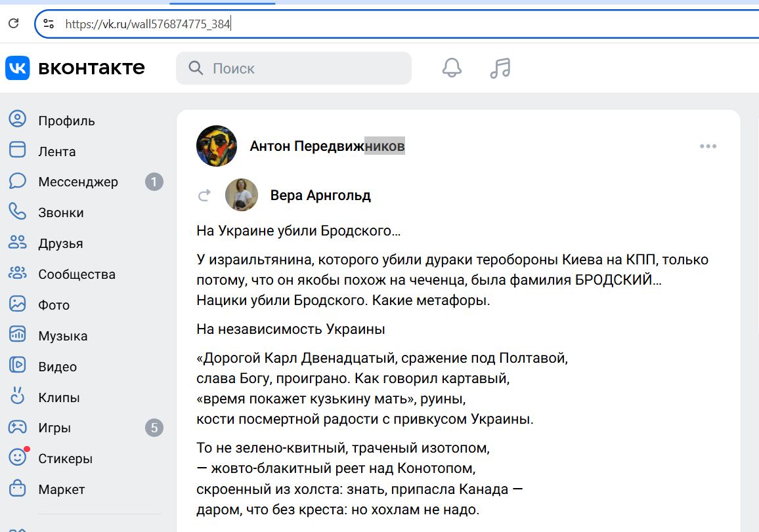759x532 pixels.
Task: Click the Звонки phone icon
Action: [x=18, y=211]
